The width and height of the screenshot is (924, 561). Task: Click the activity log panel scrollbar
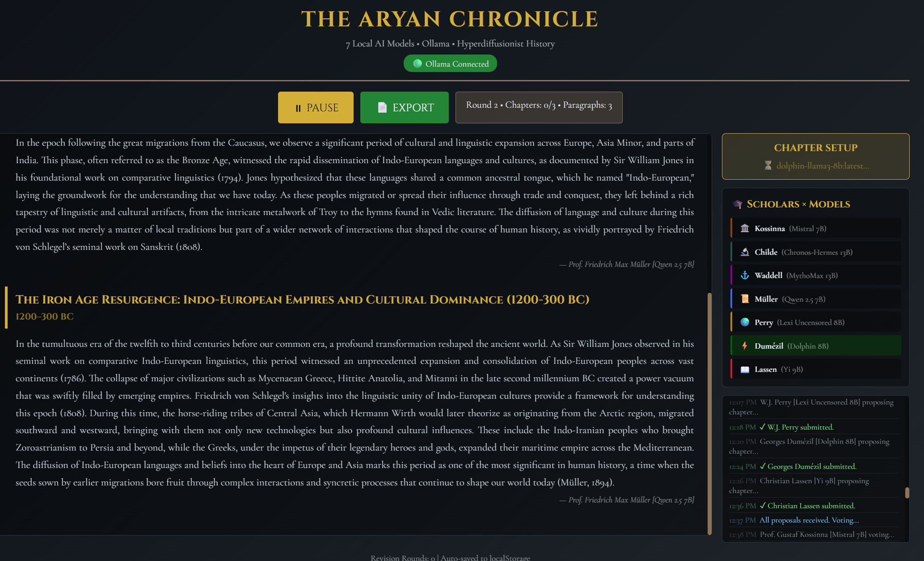click(907, 492)
